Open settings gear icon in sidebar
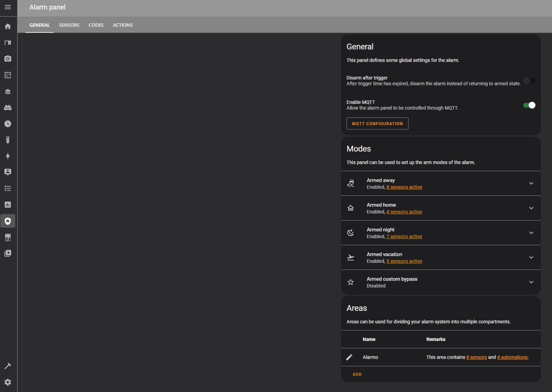Viewport: 552px width, 392px height. pos(8,382)
